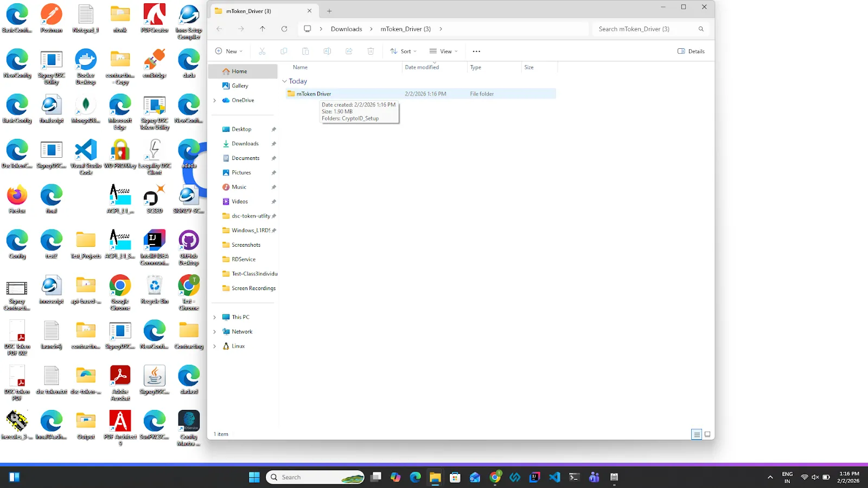
Task: Click Downloads in the address bar breadcrumb
Action: (346, 29)
